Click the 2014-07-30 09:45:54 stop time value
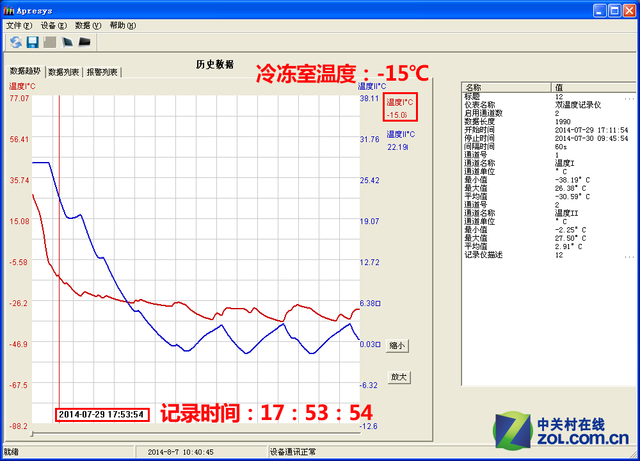The height and width of the screenshot is (461, 640). pos(591,138)
